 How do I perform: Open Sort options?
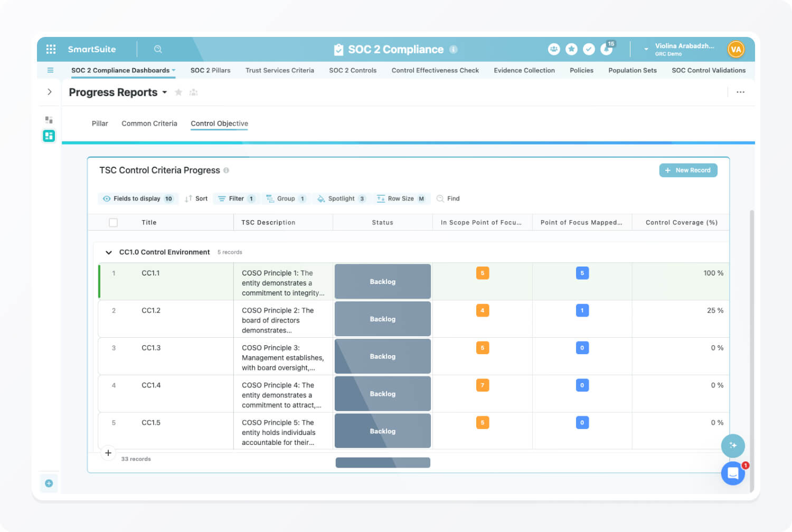196,198
